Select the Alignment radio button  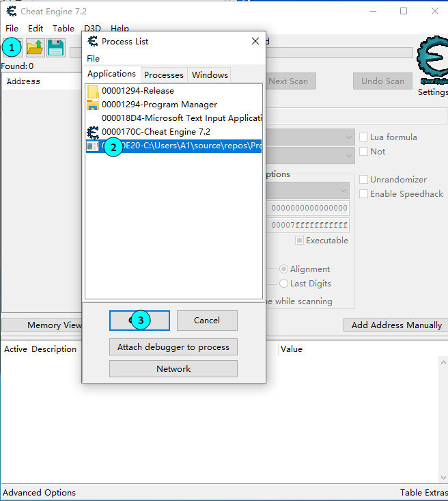283,269
